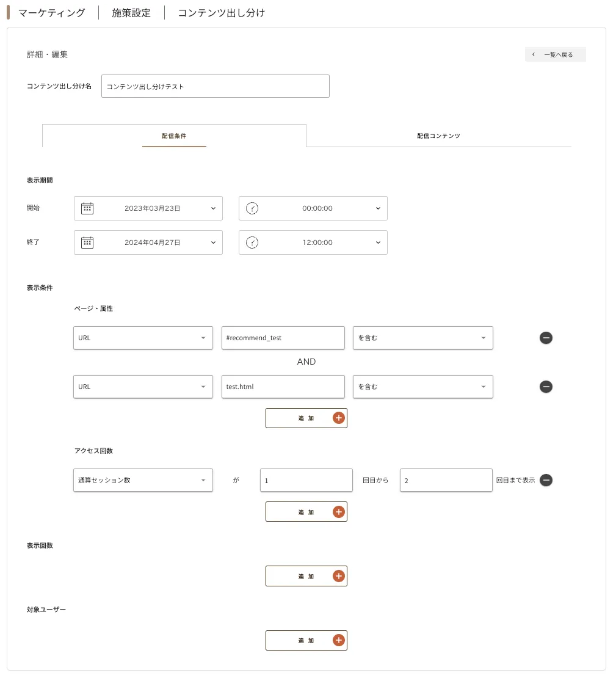The image size is (616, 678).
Task: Click 表示回数 section label
Action: (x=40, y=545)
